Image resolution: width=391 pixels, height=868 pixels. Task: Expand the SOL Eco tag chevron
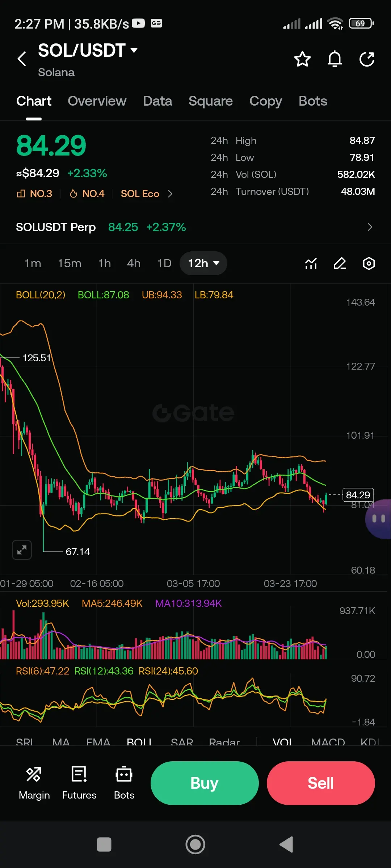[x=170, y=194]
